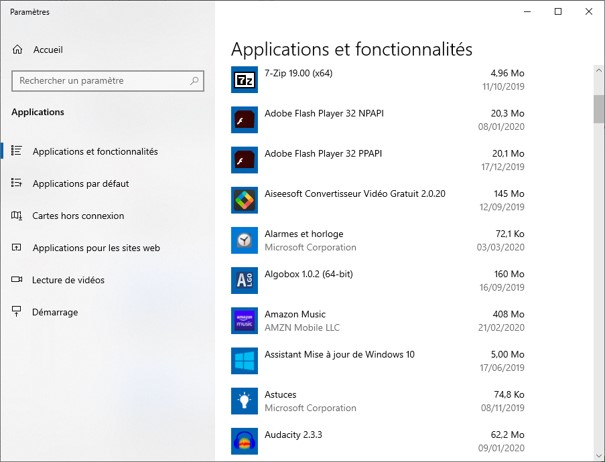Click the Windows 10 update assistant icon
The image size is (605, 462).
[245, 361]
